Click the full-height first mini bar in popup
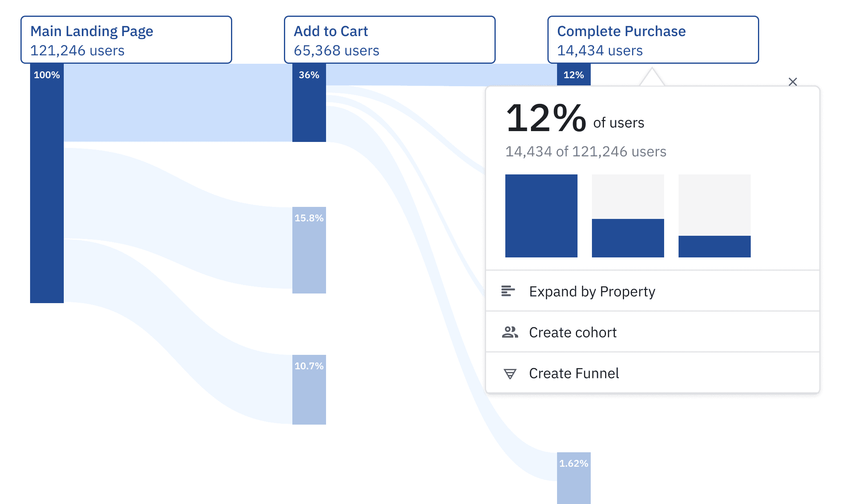This screenshot has height=504, width=847. 541,216
